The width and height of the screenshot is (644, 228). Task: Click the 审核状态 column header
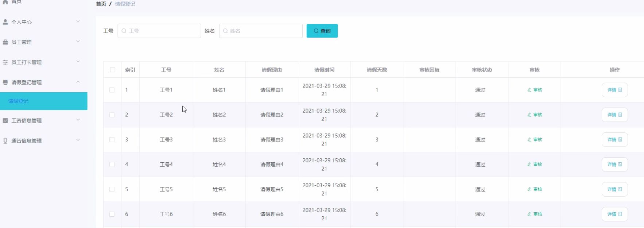click(x=482, y=70)
